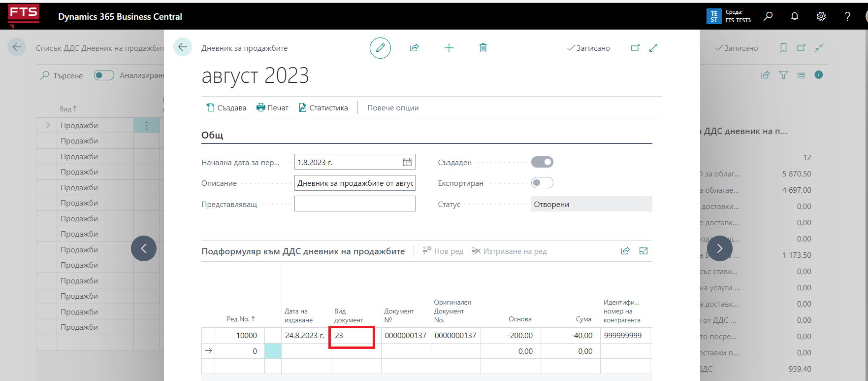Click Печат action
868x381 pixels.
coord(272,107)
